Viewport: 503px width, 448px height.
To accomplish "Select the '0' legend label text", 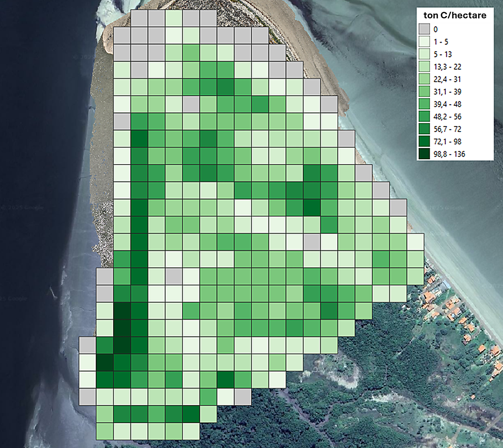I will [436, 29].
